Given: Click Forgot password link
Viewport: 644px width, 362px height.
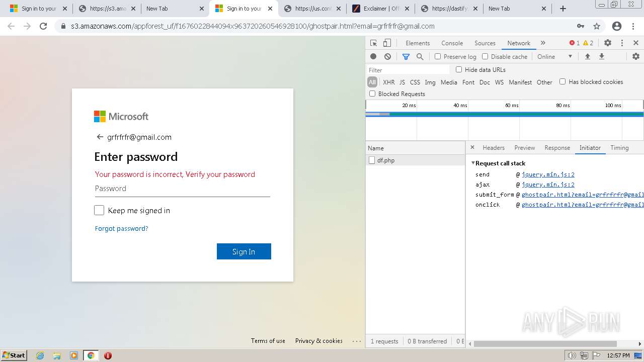Looking at the screenshot, I should click(x=121, y=228).
